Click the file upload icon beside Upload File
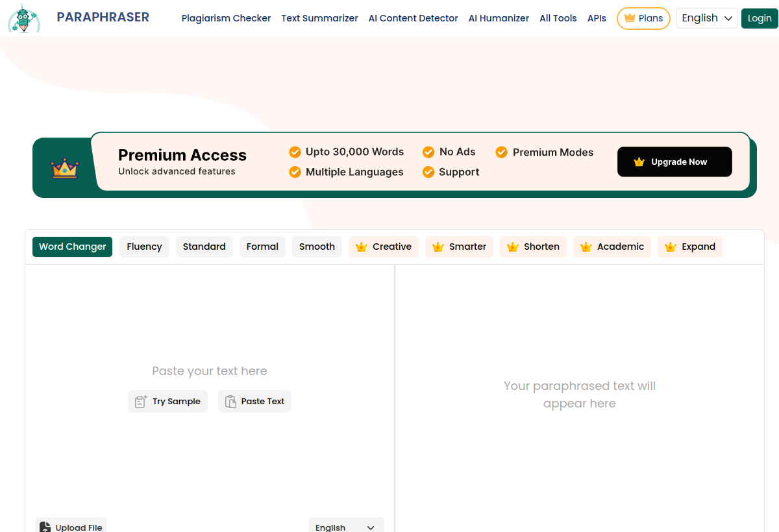Screen dimensions: 779x532 coord(45,527)
